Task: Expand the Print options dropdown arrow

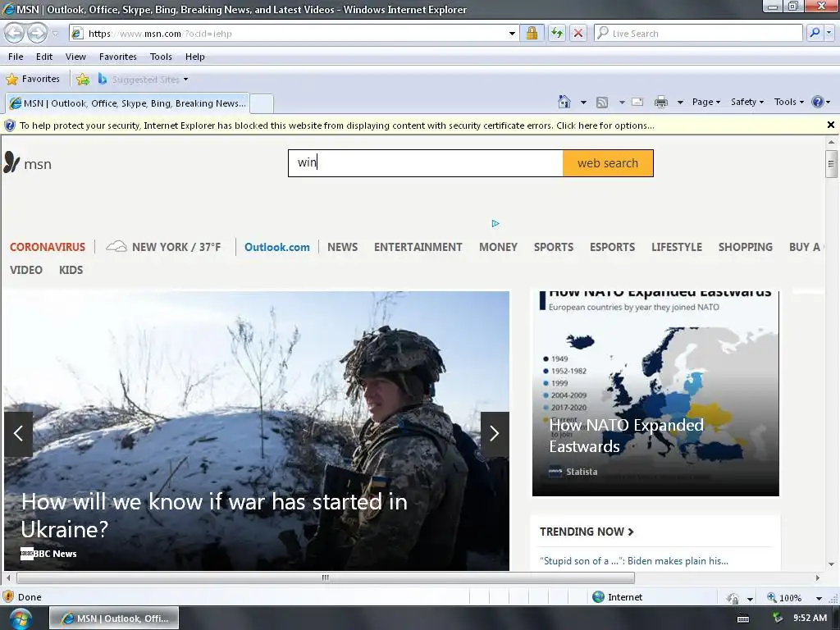Action: coord(680,103)
